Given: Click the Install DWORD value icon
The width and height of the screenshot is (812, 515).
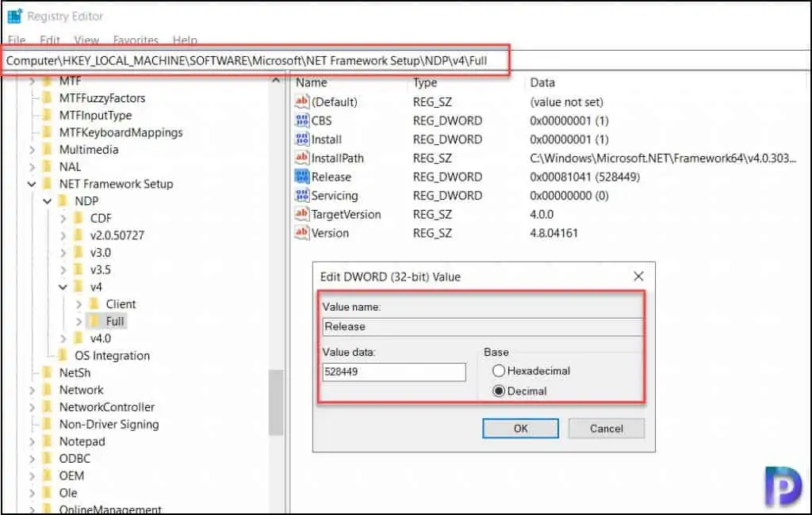Looking at the screenshot, I should [x=301, y=139].
